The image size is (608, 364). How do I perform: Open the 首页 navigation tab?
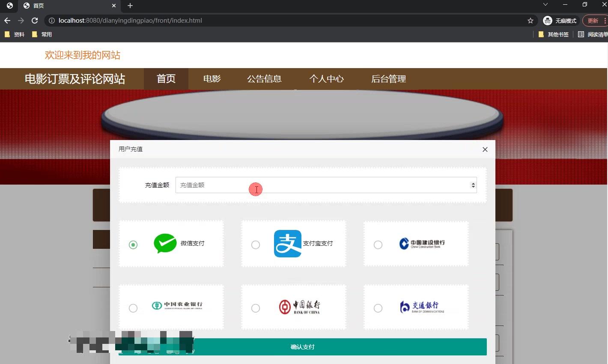point(166,79)
